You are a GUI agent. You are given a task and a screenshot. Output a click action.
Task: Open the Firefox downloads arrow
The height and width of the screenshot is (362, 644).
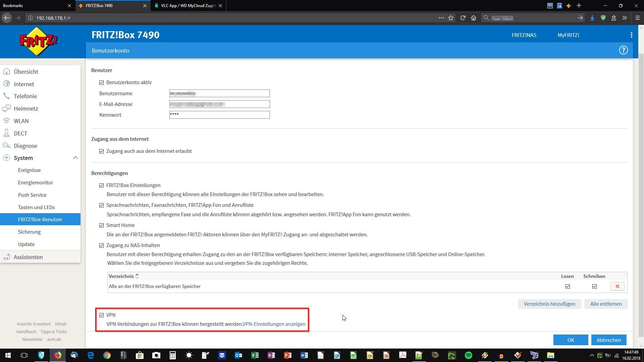pos(592,18)
